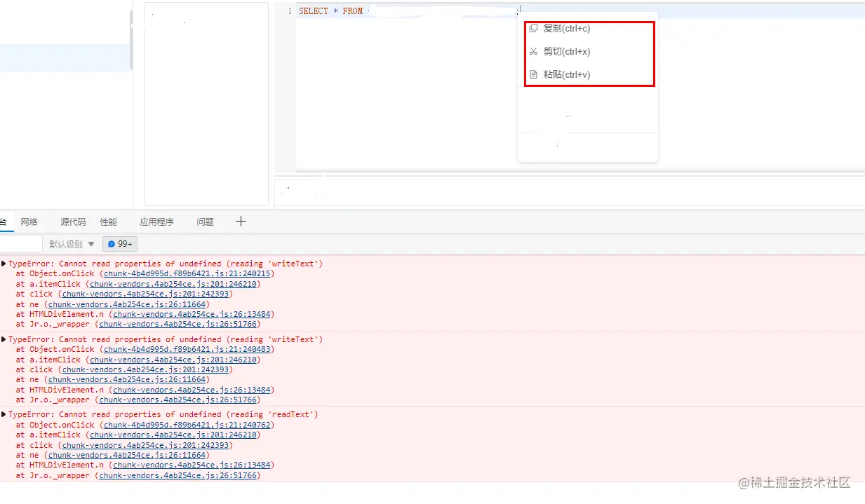Click the copy icon beside 复制(ctrl+c)
Screen dimensions: 865x504
[x=533, y=28]
